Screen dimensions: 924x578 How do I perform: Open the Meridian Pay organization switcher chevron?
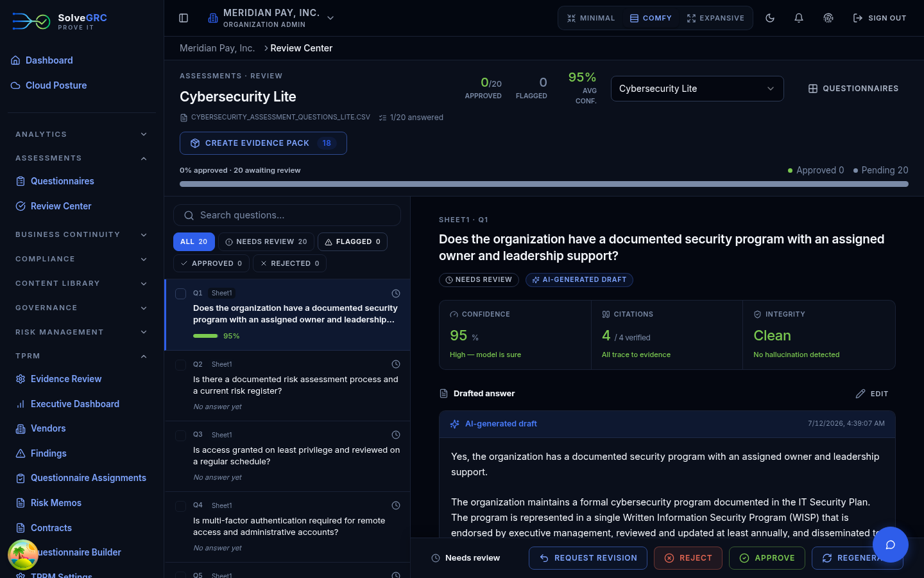pyautogui.click(x=330, y=18)
